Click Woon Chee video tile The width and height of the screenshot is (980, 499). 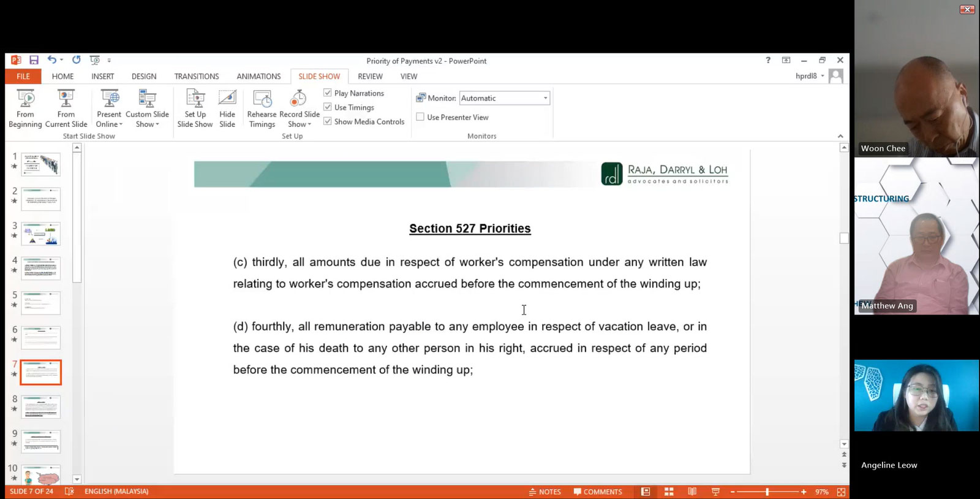click(x=917, y=78)
